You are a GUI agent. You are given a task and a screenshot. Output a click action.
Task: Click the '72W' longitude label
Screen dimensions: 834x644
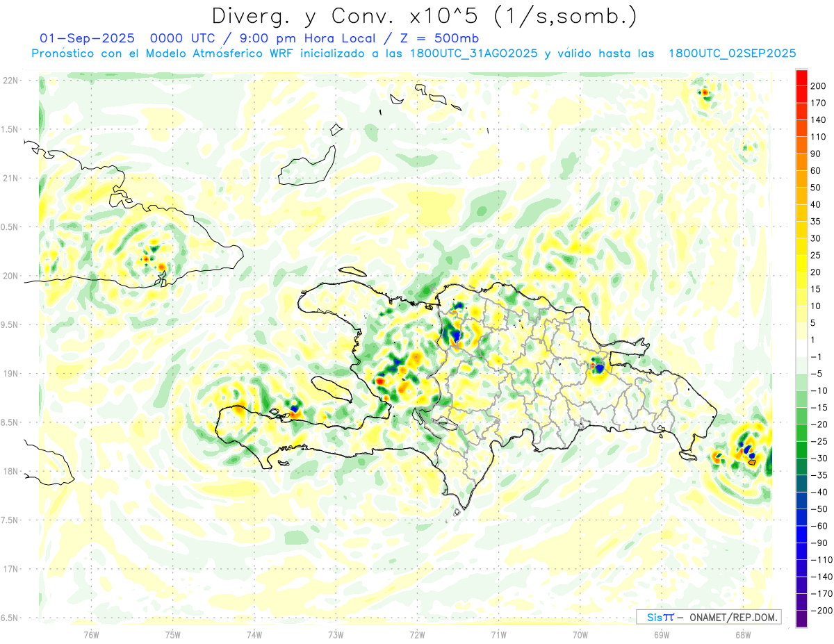tap(417, 634)
